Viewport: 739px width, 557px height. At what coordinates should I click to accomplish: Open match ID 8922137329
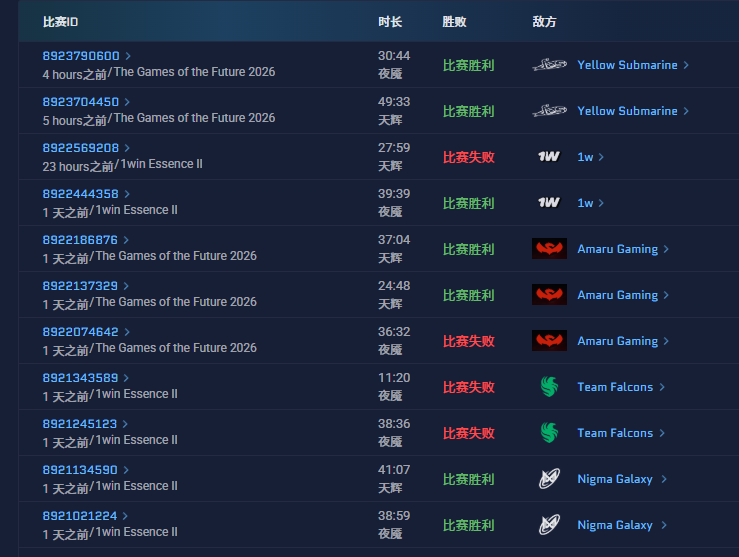pyautogui.click(x=80, y=286)
